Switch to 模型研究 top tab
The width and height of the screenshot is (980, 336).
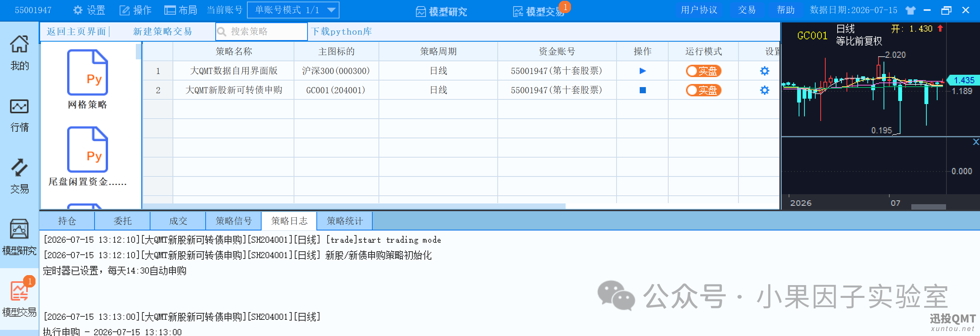click(441, 12)
